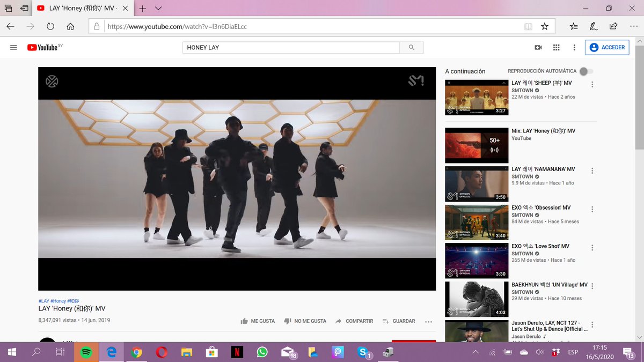Refresh the page in Edge

[50, 26]
